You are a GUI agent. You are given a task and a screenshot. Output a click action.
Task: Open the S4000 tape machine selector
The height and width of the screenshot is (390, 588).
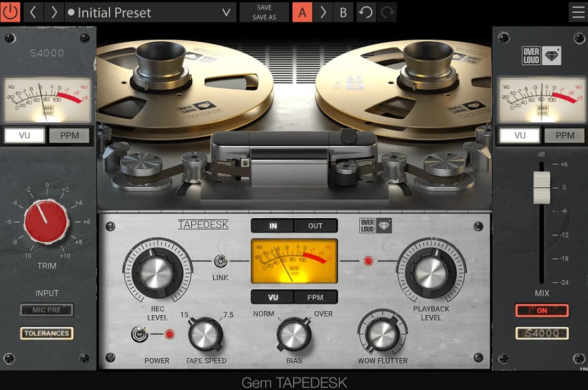[x=542, y=333]
